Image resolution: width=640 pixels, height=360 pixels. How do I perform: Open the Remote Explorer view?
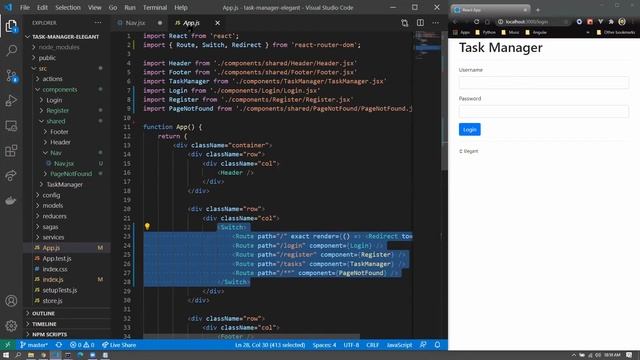coord(11,126)
